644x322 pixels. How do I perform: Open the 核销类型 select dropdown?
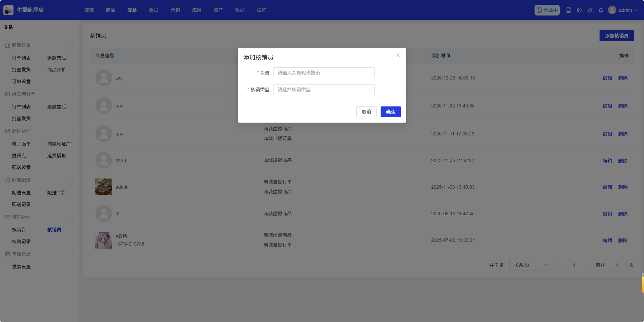[324, 90]
